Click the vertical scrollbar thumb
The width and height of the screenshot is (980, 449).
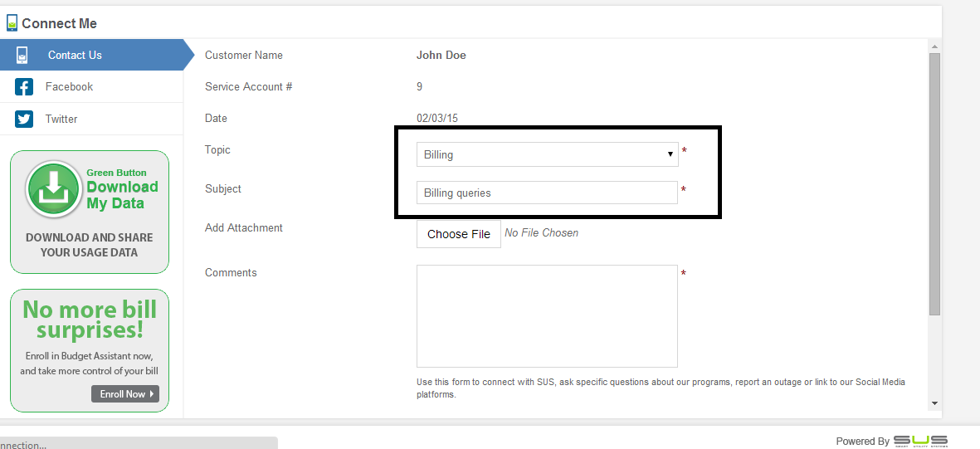(x=934, y=183)
